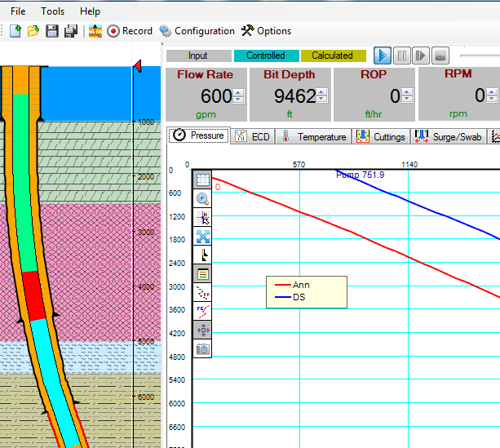The image size is (500, 448).
Task: Increase Flow Rate using the up arrow
Action: point(238,93)
